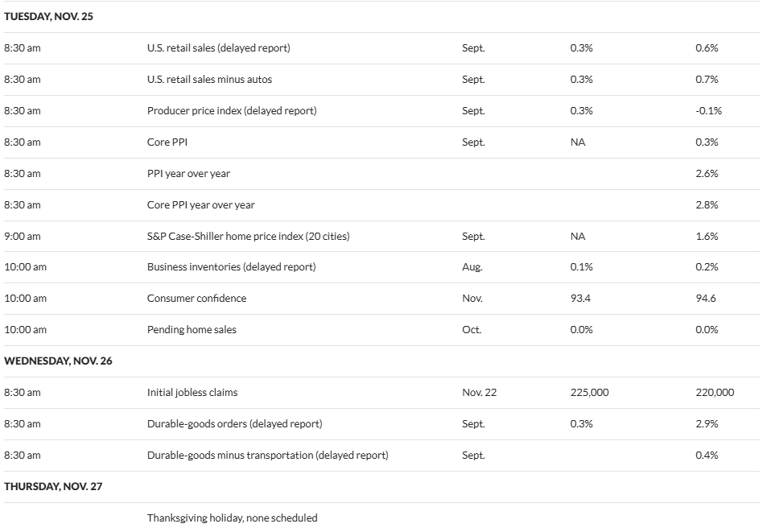Open Durable-goods orders (delayed report)
Screen dimensions: 771x532
click(x=234, y=424)
